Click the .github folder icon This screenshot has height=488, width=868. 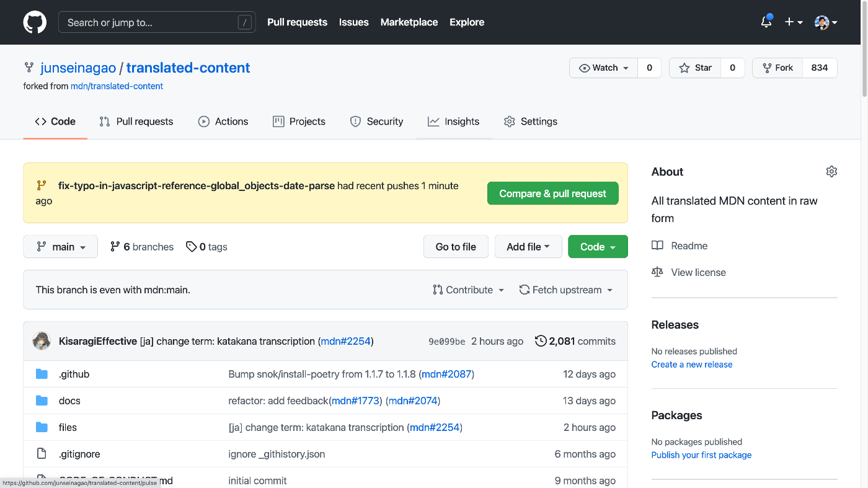42,374
